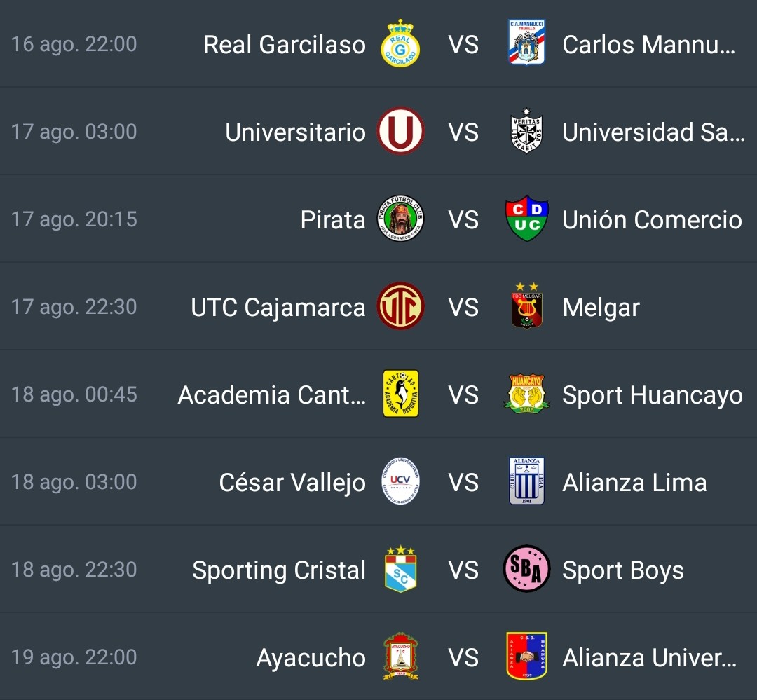
Task: Tap the Unión Comercio CD UC shield
Action: [526, 218]
